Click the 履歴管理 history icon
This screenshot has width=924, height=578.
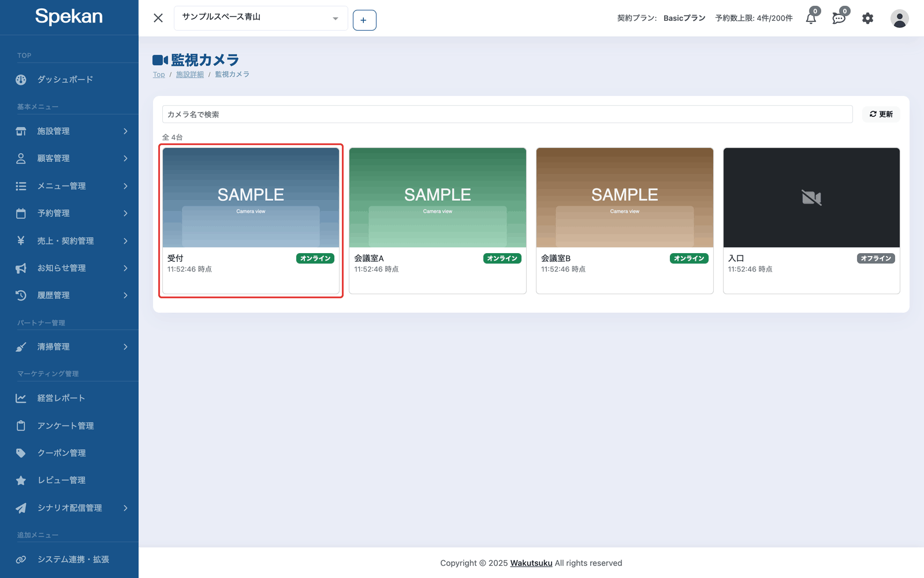21,295
